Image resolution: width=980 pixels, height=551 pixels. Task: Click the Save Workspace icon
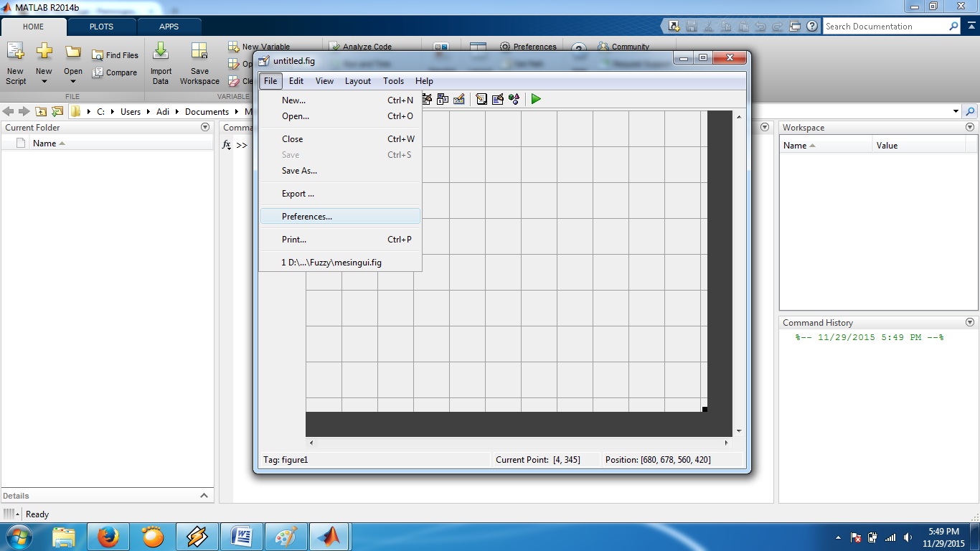click(x=199, y=62)
